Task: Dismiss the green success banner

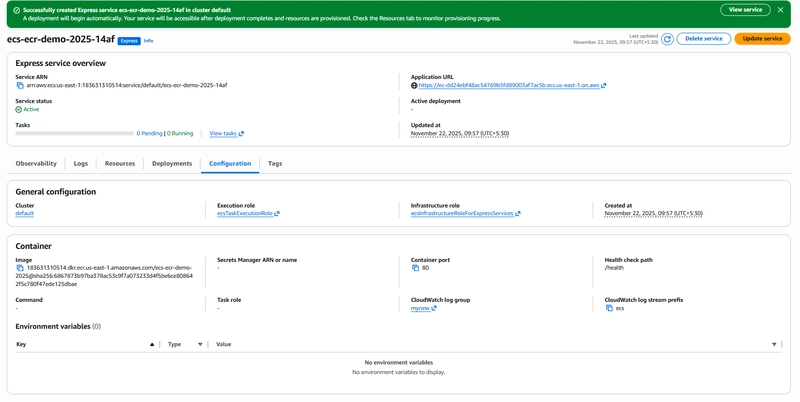Action: (781, 10)
